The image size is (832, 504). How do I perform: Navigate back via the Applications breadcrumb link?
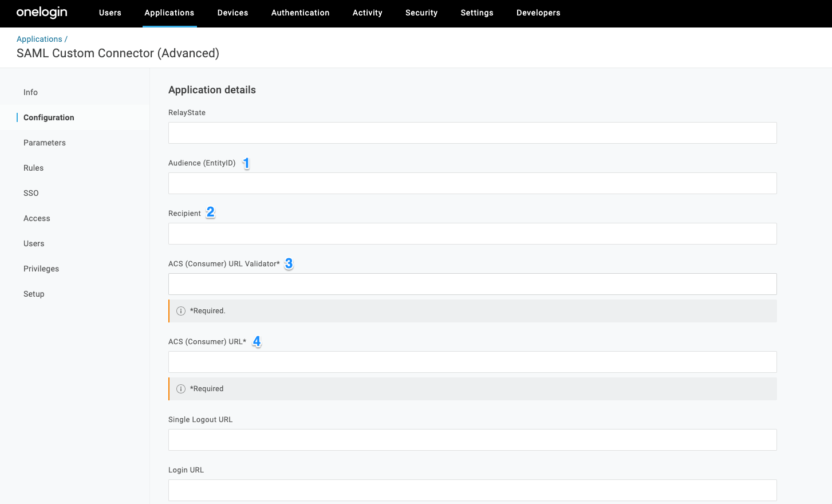[x=39, y=38]
